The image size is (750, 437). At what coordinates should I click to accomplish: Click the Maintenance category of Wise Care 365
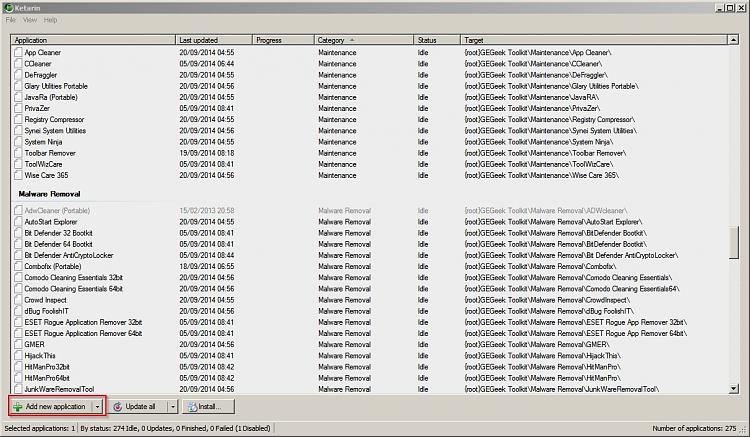pyautogui.click(x=337, y=175)
